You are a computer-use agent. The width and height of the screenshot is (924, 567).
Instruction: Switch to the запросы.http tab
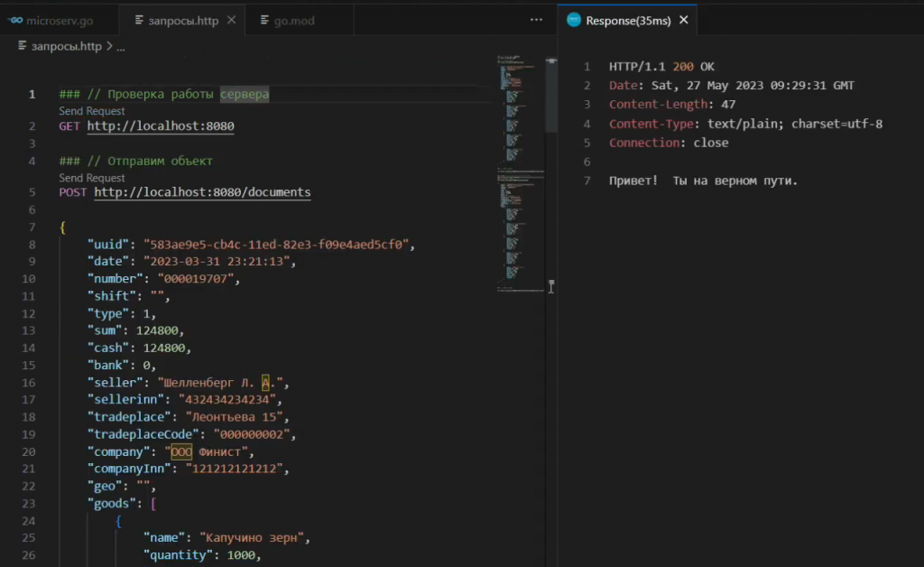click(182, 21)
